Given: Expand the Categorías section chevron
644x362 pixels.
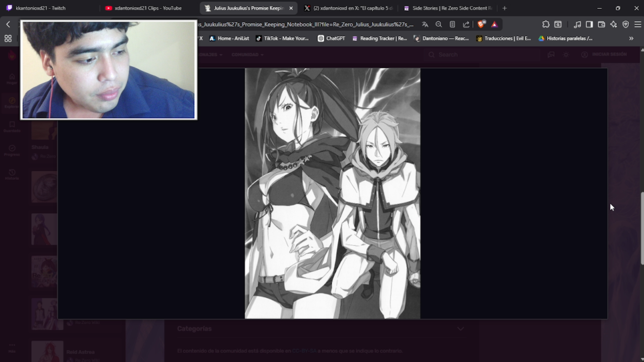Looking at the screenshot, I should (x=460, y=329).
